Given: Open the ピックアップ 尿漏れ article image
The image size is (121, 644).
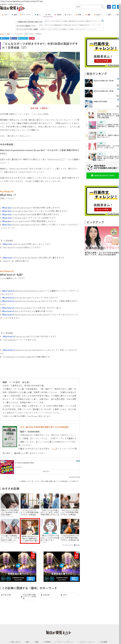Looking at the screenshot, I should (102, 239).
